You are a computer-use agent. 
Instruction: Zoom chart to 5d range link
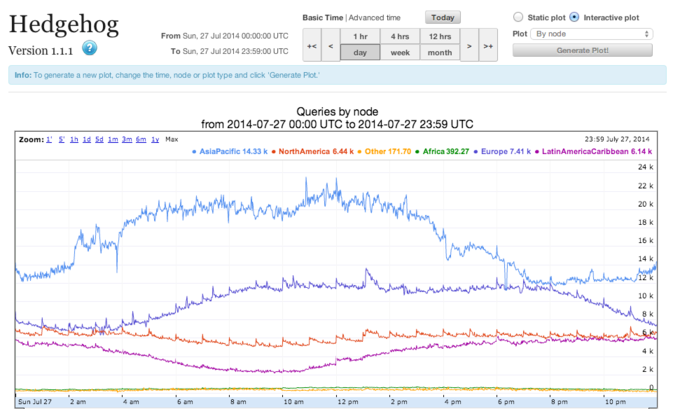pos(99,139)
